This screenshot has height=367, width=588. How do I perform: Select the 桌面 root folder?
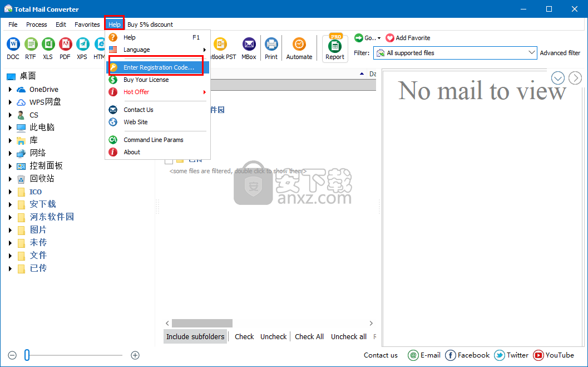(28, 76)
